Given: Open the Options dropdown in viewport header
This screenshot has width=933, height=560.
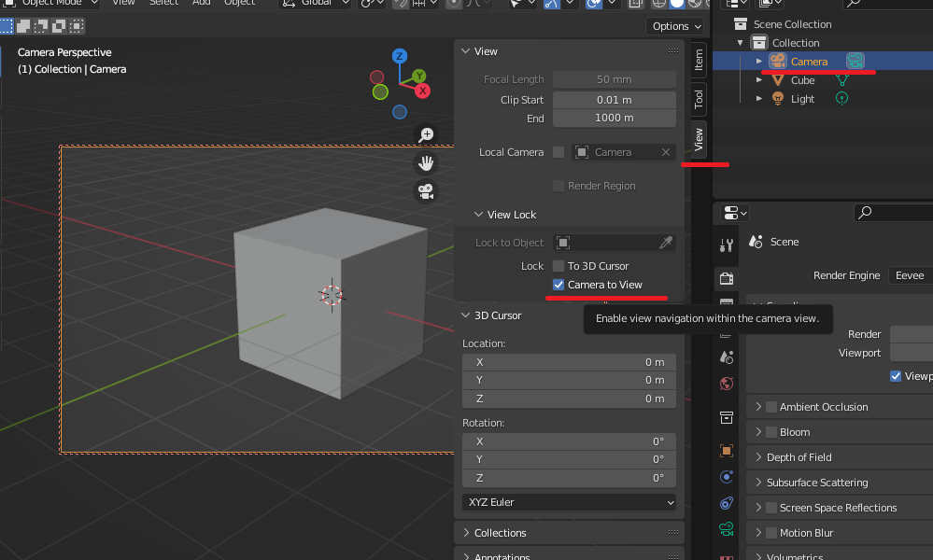Looking at the screenshot, I should 676,26.
